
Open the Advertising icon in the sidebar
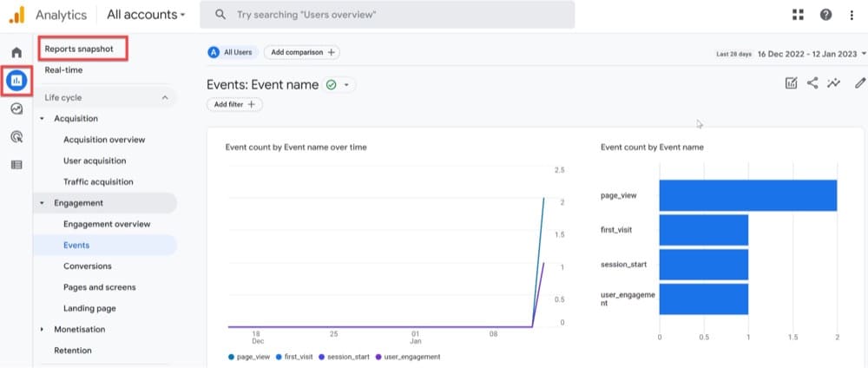tap(16, 137)
